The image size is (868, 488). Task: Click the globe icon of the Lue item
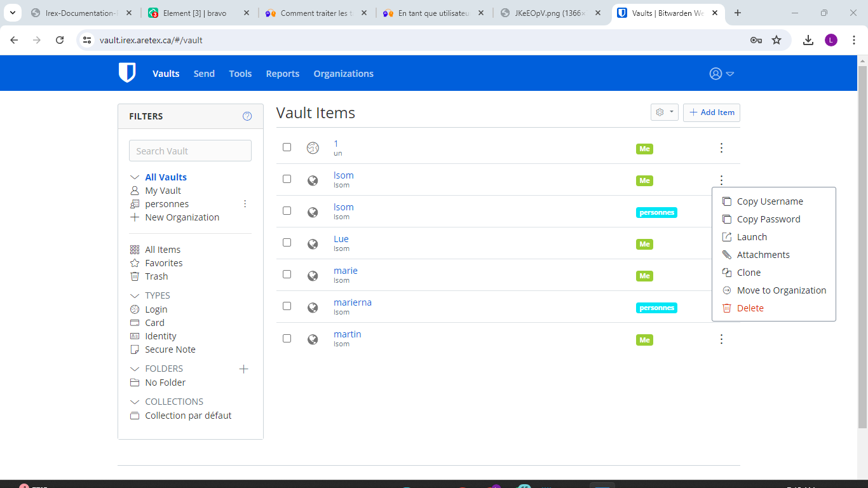pyautogui.click(x=313, y=244)
